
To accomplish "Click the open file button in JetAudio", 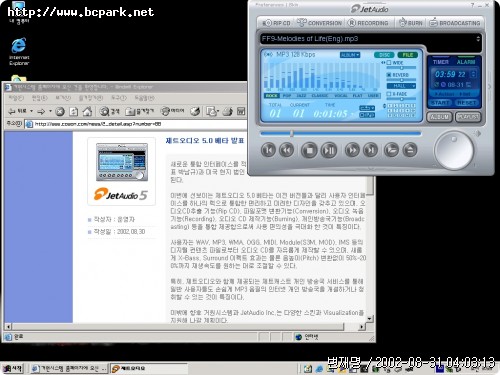I will 392,150.
